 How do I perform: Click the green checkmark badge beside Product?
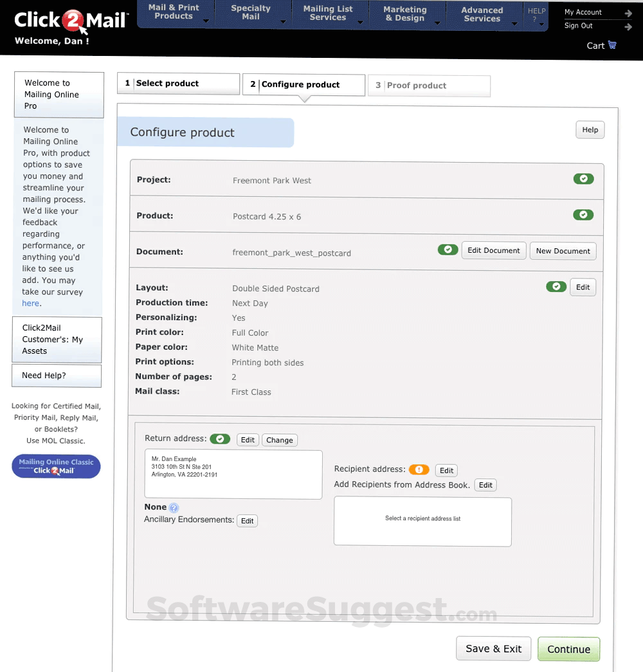coord(583,215)
